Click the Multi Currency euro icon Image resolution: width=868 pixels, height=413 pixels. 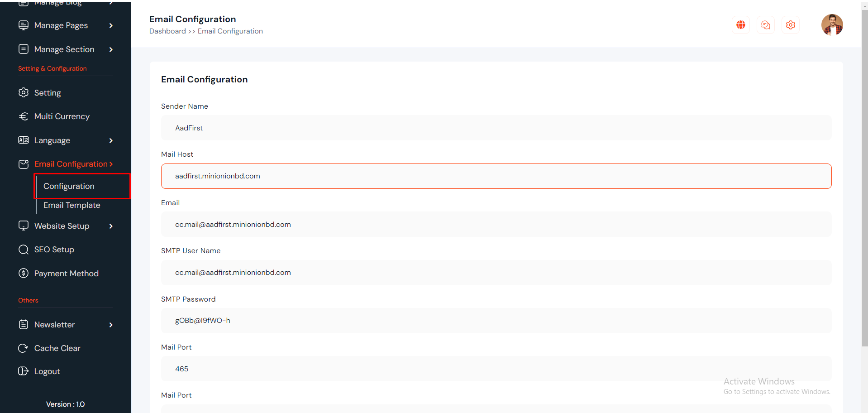24,116
